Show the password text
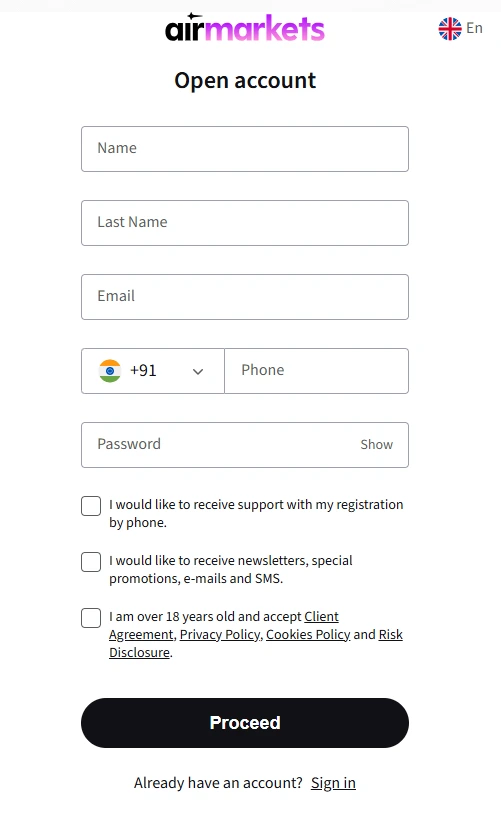 coord(377,444)
